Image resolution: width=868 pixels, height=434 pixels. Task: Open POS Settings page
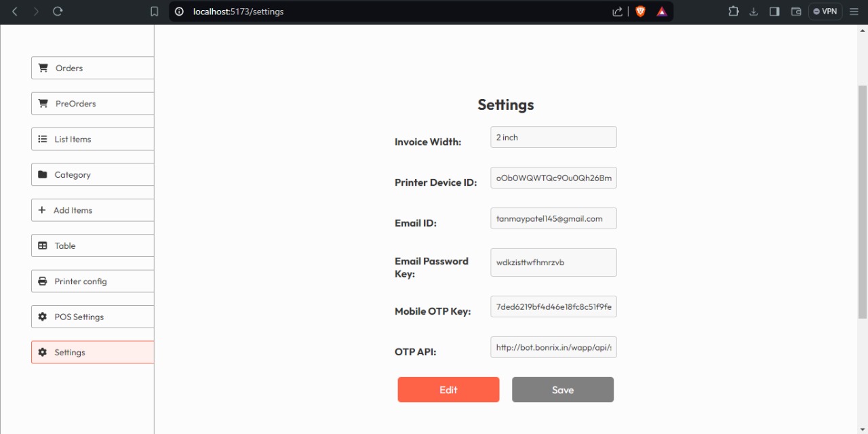(x=93, y=317)
